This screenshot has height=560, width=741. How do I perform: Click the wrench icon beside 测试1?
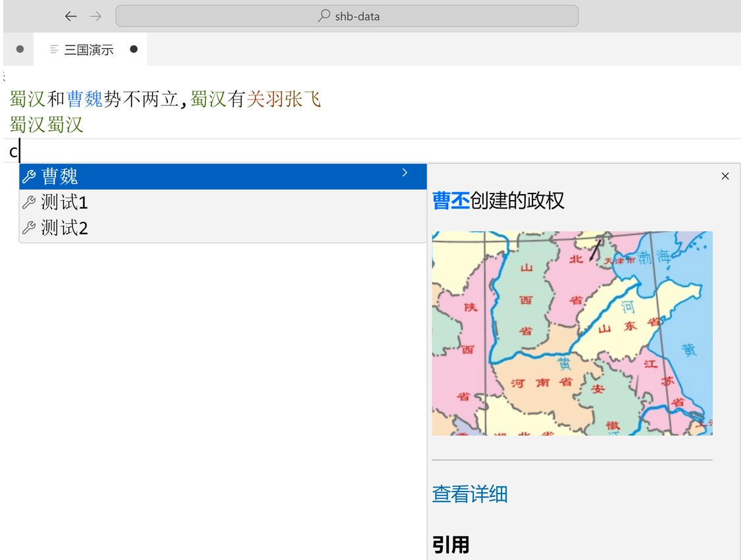point(29,203)
